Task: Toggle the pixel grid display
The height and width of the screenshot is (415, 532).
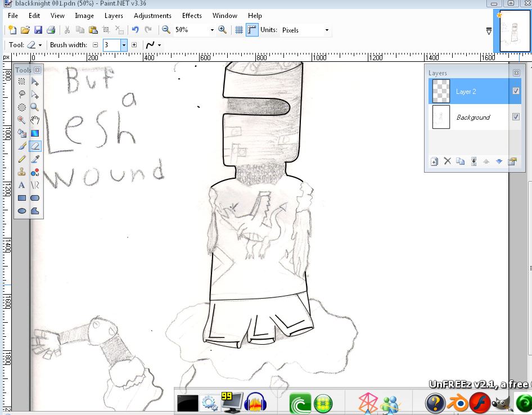Action: pos(239,30)
